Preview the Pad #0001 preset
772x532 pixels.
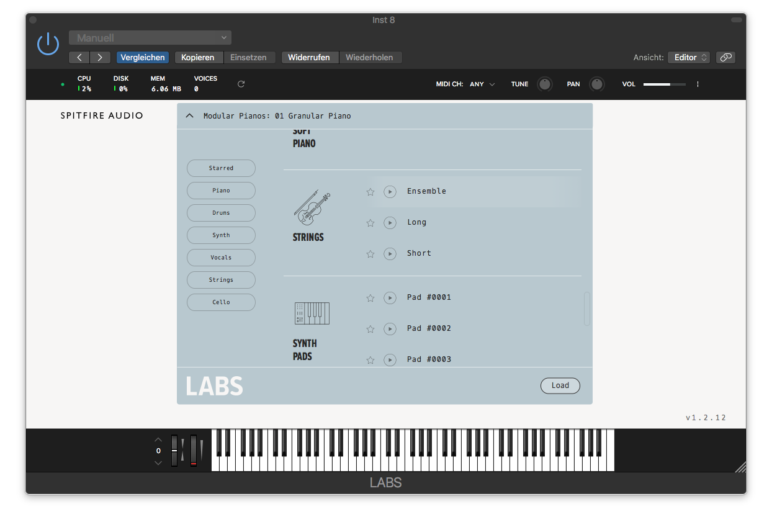pyautogui.click(x=390, y=298)
